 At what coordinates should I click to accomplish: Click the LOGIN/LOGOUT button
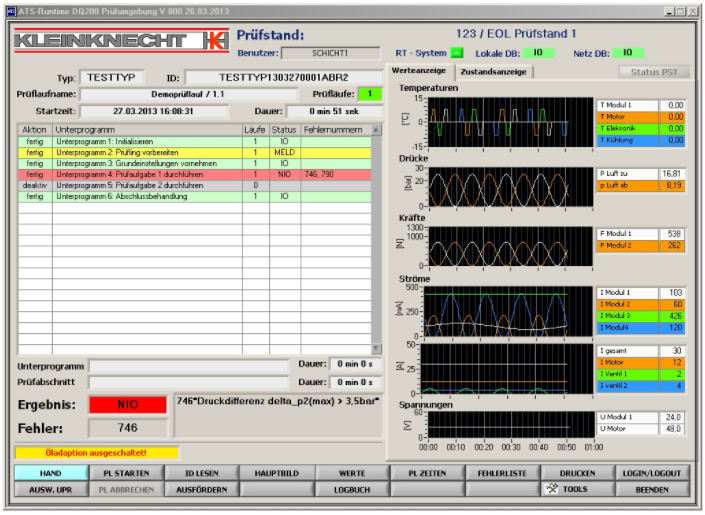(x=652, y=473)
